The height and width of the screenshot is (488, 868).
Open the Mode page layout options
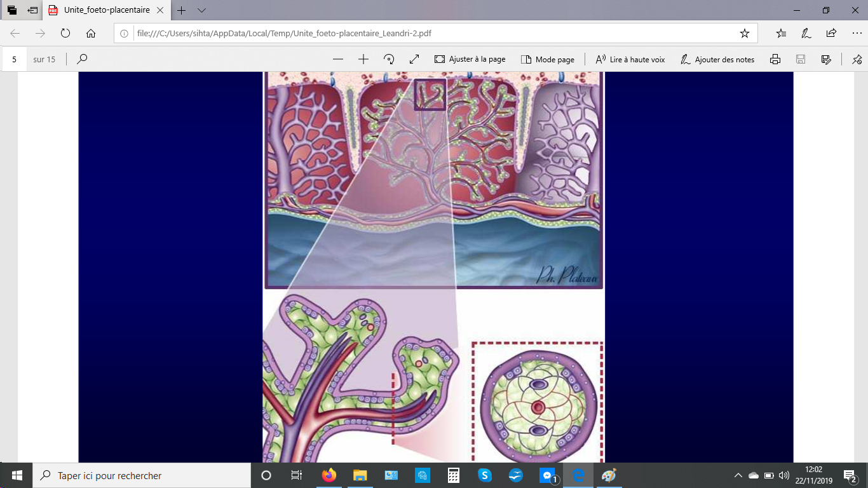(548, 59)
